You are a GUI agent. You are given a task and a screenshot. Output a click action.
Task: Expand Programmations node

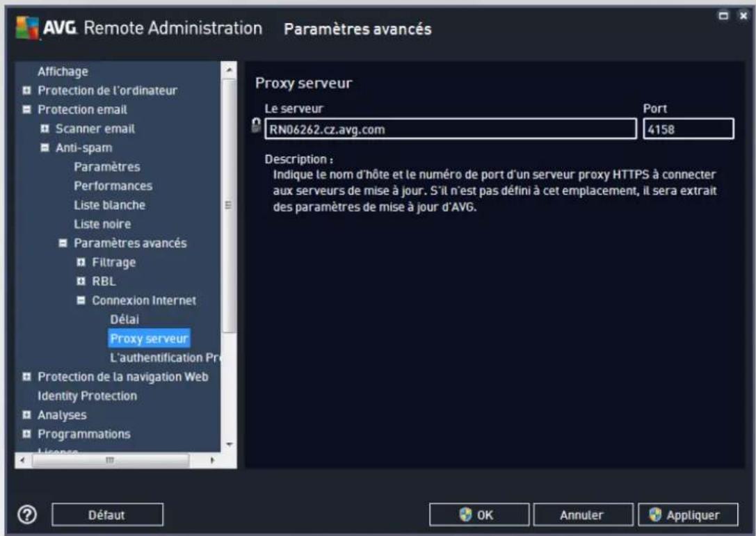click(27, 434)
